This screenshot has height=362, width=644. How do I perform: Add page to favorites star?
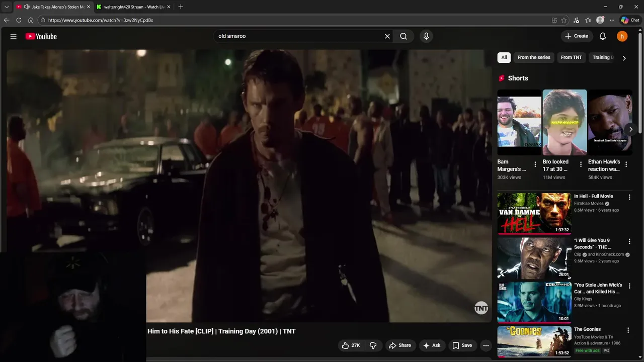coord(564,20)
